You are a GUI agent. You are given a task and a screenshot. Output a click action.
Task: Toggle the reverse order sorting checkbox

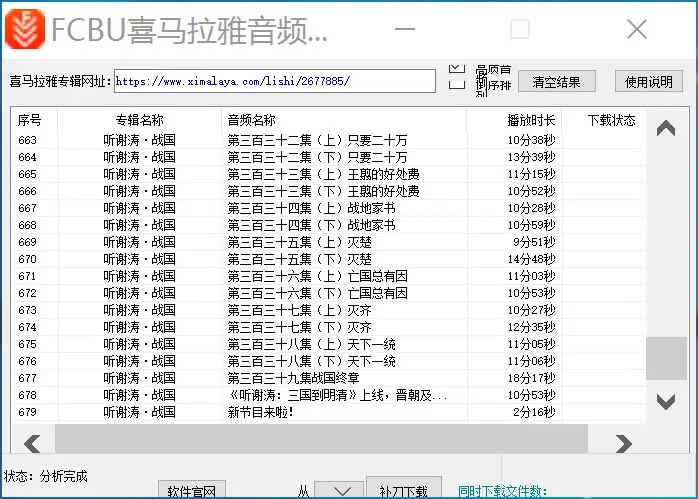(x=457, y=85)
